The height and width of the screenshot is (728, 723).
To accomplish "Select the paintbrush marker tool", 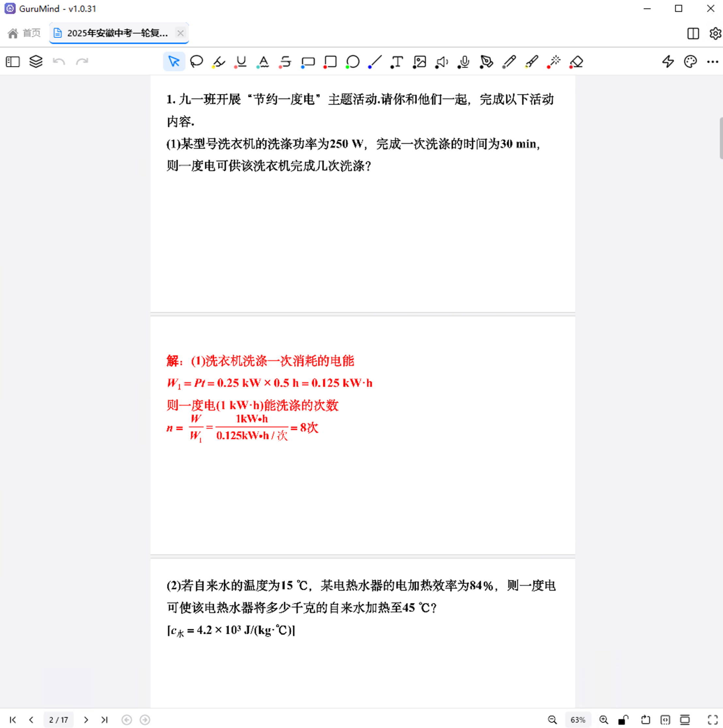I will tap(531, 61).
